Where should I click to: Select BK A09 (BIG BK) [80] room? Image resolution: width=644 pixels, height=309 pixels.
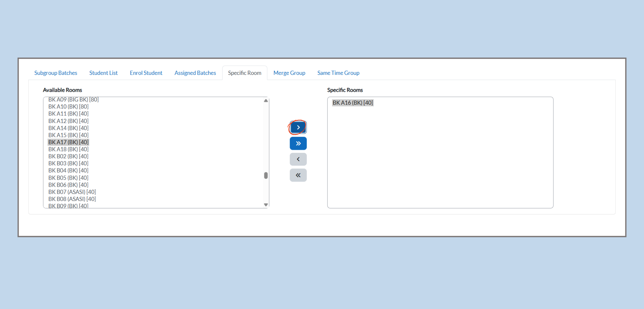coord(74,100)
